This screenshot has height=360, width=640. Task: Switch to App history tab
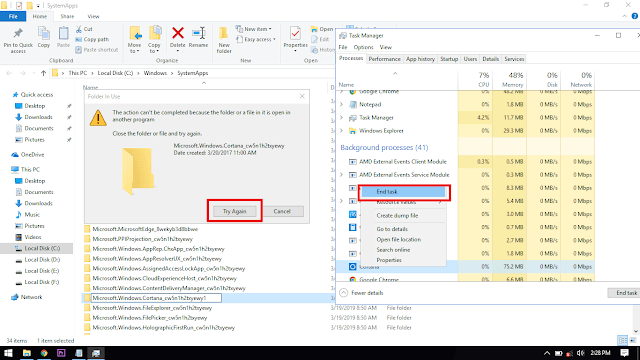(x=420, y=59)
